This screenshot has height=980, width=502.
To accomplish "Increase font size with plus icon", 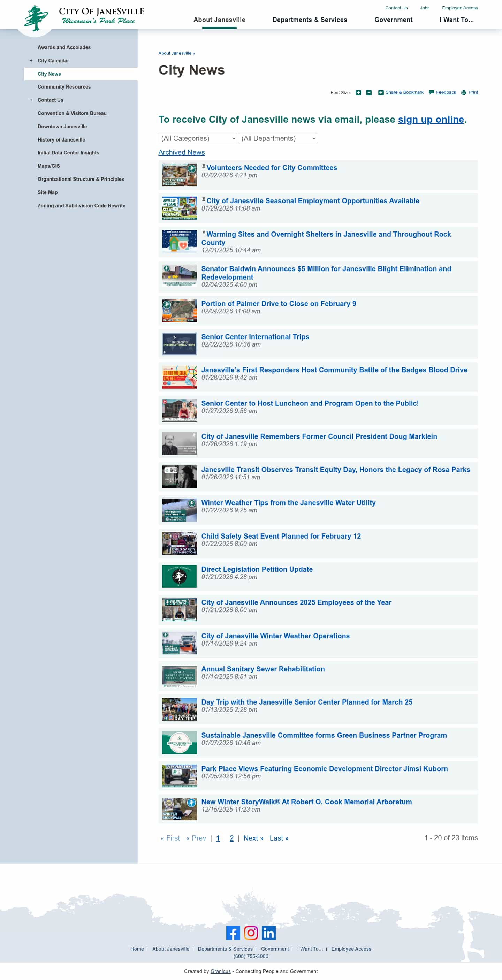I will pyautogui.click(x=358, y=92).
